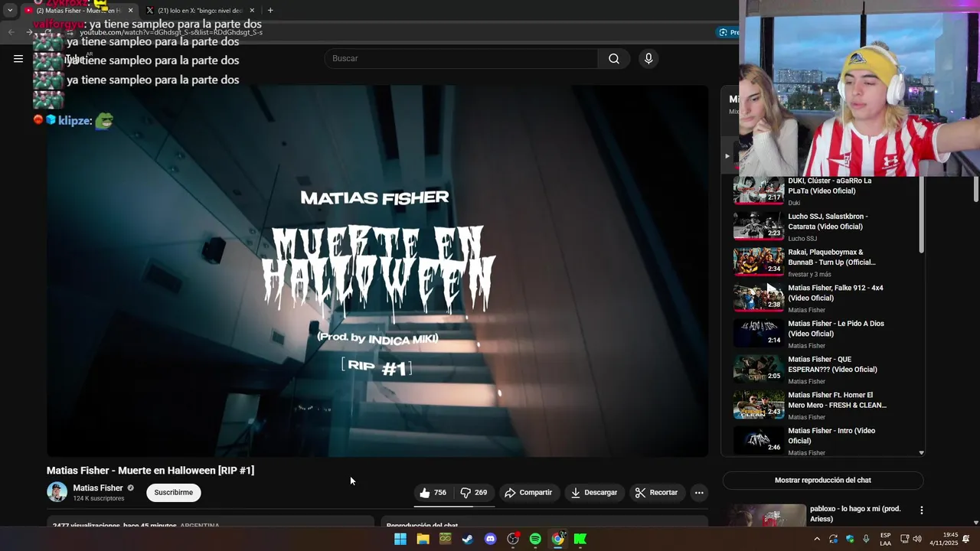Viewport: 980px width, 551px height.
Task: Open the YouTube hamburger guide menu
Action: pos(18,59)
